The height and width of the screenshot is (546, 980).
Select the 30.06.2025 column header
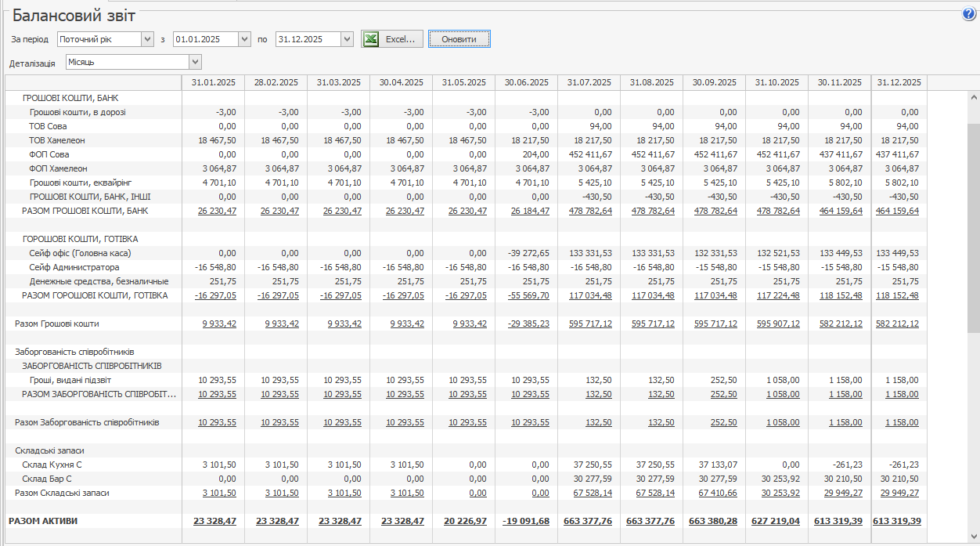pos(526,82)
